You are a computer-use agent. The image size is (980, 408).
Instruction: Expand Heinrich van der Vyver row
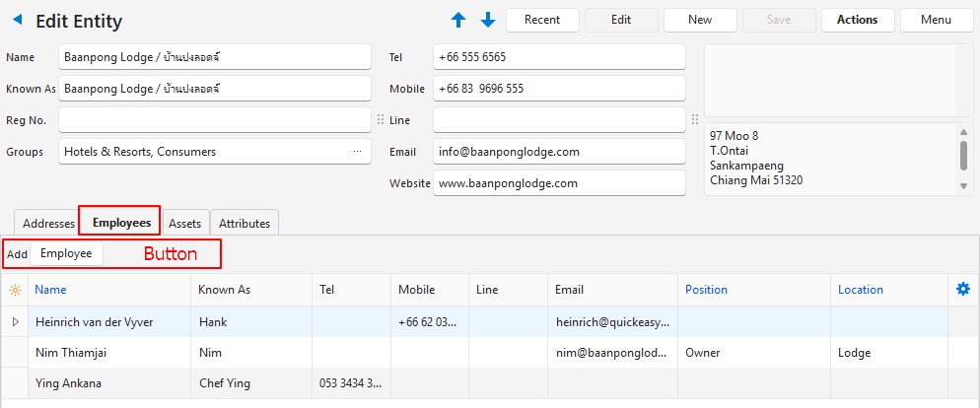[x=15, y=321]
